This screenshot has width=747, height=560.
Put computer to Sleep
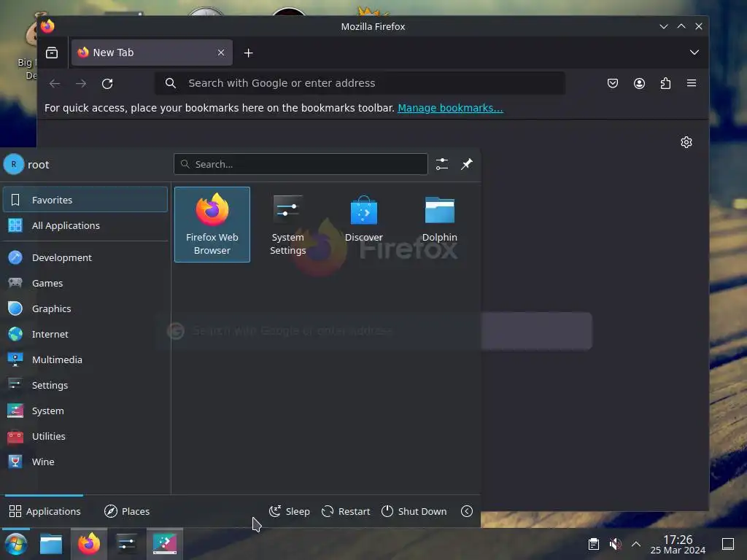(x=289, y=511)
